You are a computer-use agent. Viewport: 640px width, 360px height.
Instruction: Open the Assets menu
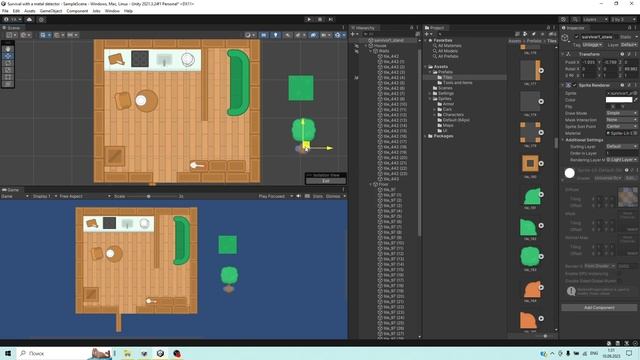click(x=29, y=11)
